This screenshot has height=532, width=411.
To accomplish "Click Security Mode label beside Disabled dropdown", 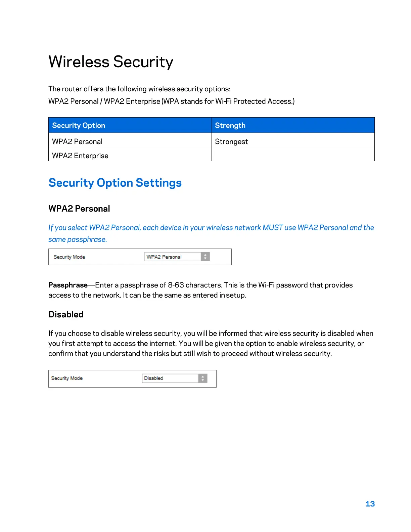I will pos(67,378).
